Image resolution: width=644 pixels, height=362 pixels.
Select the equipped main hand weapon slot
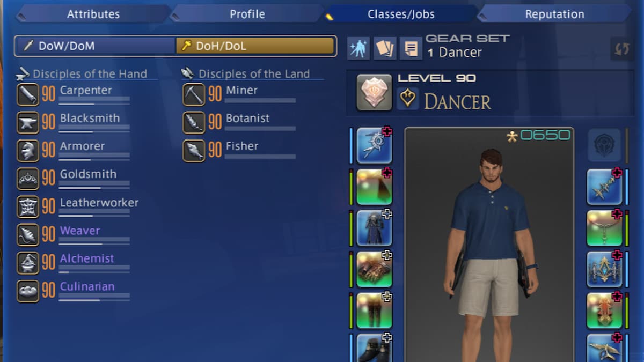[x=374, y=145]
